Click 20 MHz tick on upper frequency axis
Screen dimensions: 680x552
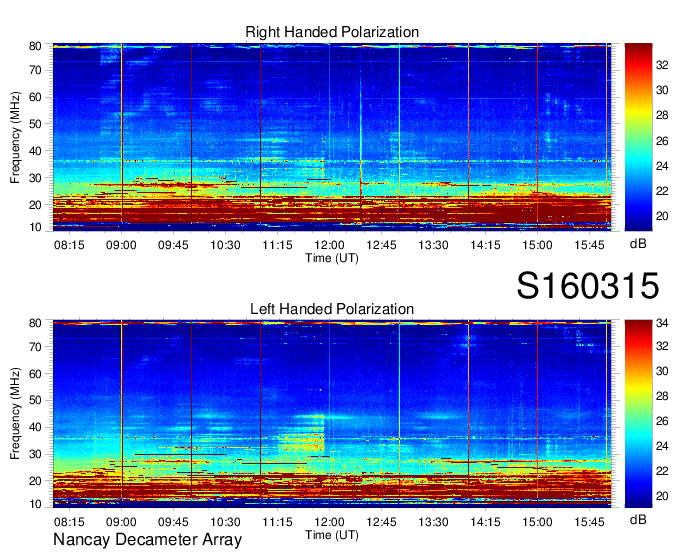35,205
